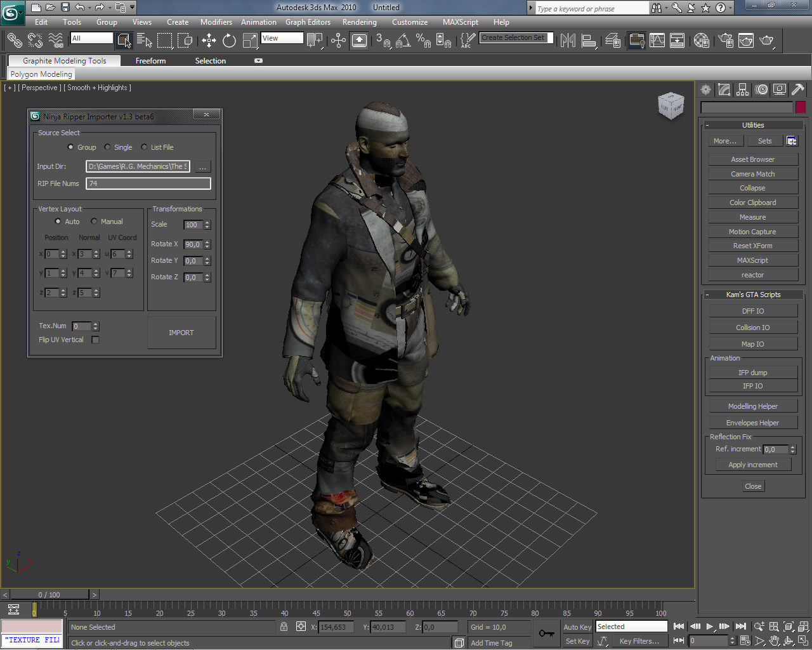Activate the Bind to Space Warp tool
This screenshot has height=650, width=812.
[x=56, y=41]
